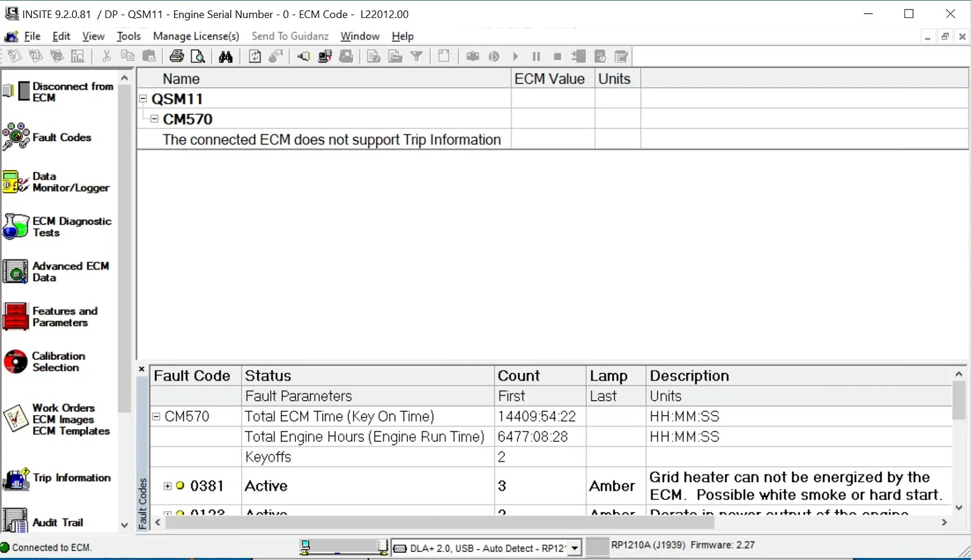This screenshot has width=971, height=560.
Task: Select the Keyoffs row
Action: click(551, 457)
